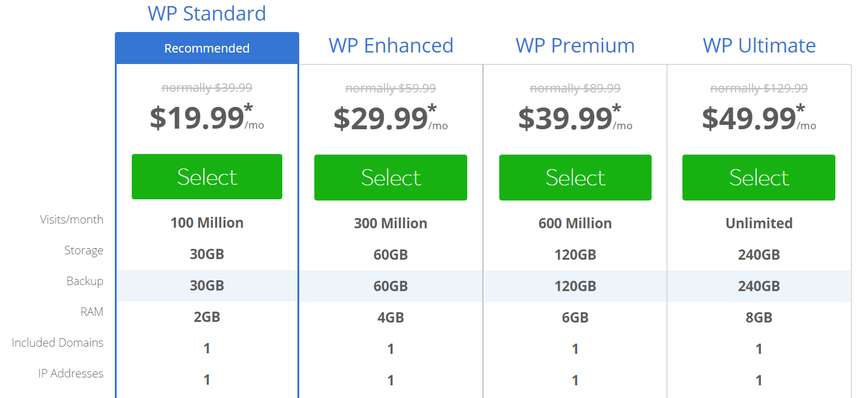Click the Unlimited visits value
868x398 pixels.
tap(759, 223)
